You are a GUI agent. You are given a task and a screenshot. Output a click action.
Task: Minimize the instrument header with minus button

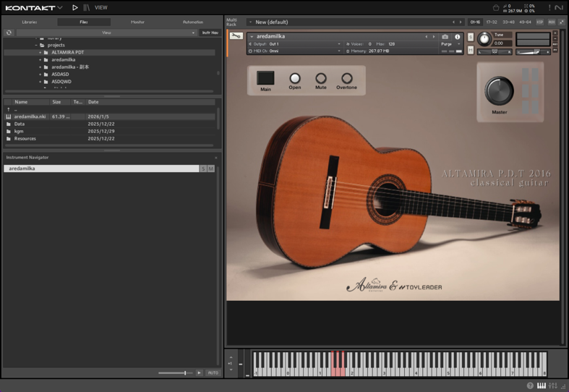pos(555,38)
